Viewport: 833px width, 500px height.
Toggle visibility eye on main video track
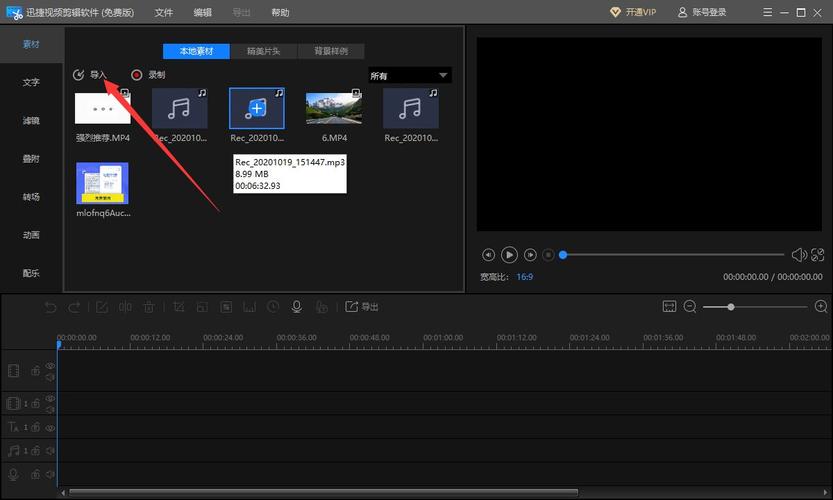point(50,366)
